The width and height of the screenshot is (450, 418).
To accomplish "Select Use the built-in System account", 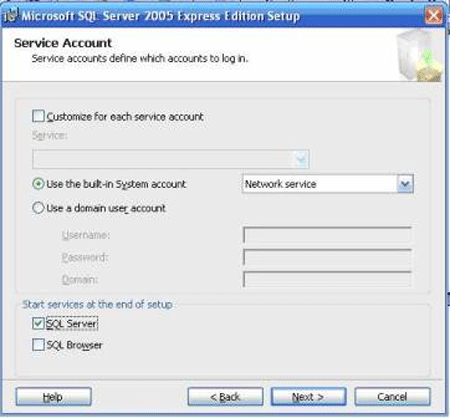I will coord(38,184).
